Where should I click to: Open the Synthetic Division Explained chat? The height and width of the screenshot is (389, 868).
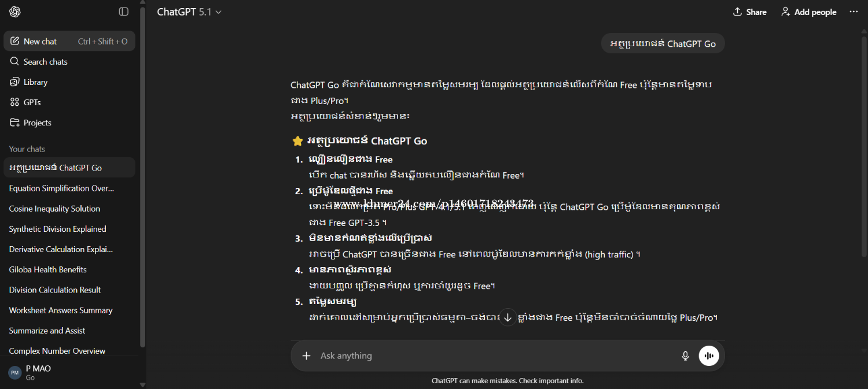click(57, 229)
